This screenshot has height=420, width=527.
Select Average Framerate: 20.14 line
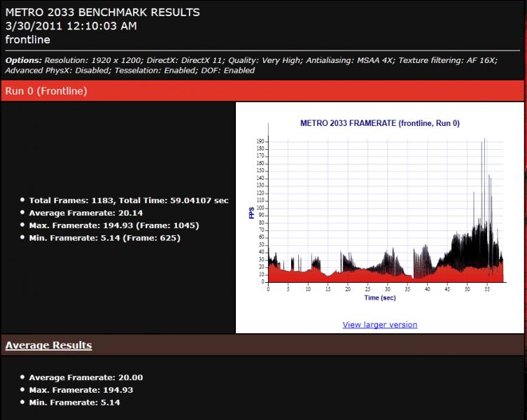pos(85,213)
